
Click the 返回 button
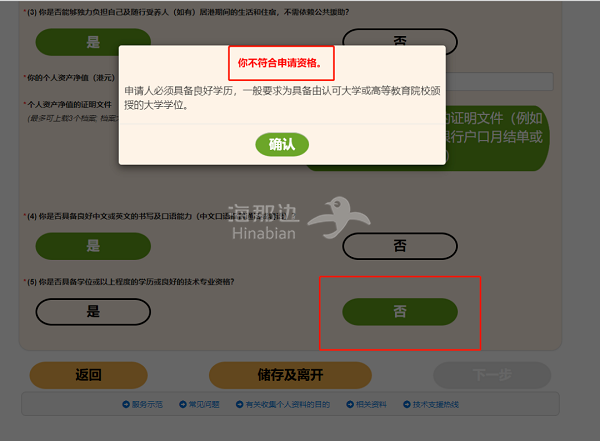pos(88,375)
